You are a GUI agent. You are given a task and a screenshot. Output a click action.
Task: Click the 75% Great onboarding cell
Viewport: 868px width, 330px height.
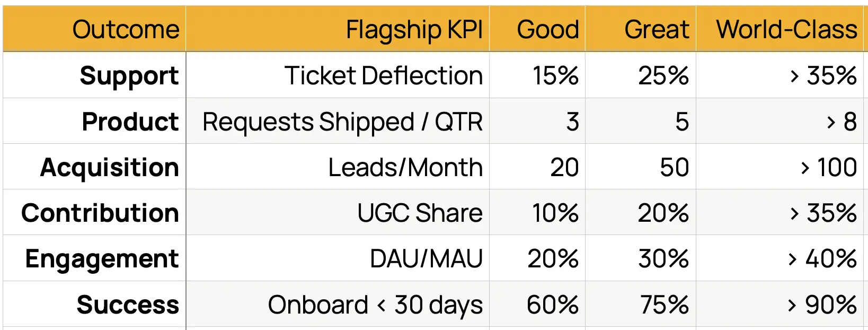pyautogui.click(x=640, y=304)
